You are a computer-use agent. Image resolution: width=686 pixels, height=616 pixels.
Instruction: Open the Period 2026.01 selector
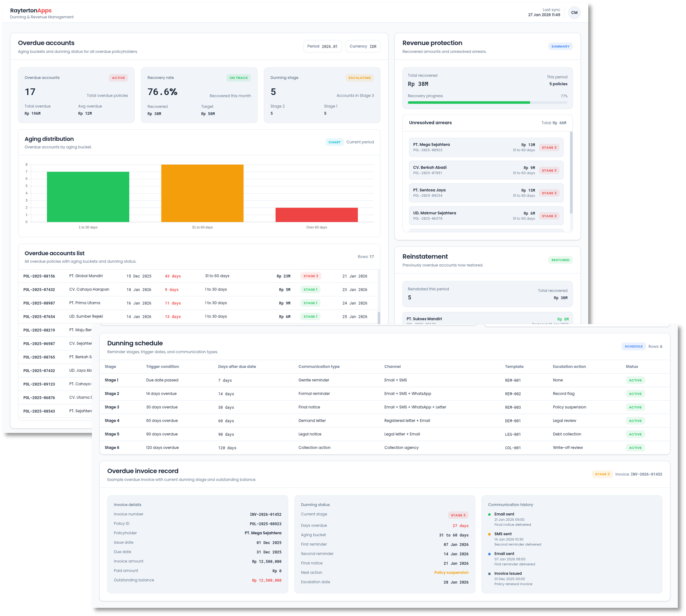pos(322,46)
